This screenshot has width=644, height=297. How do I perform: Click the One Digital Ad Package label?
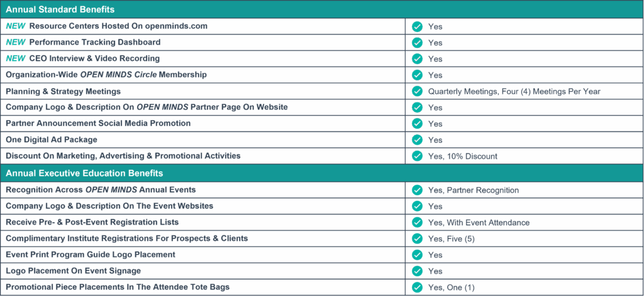click(52, 140)
